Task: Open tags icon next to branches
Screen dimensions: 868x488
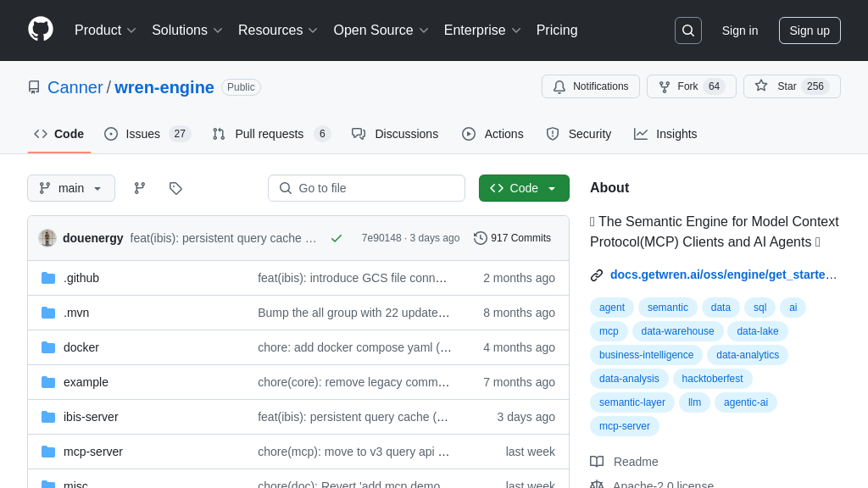Action: click(175, 188)
